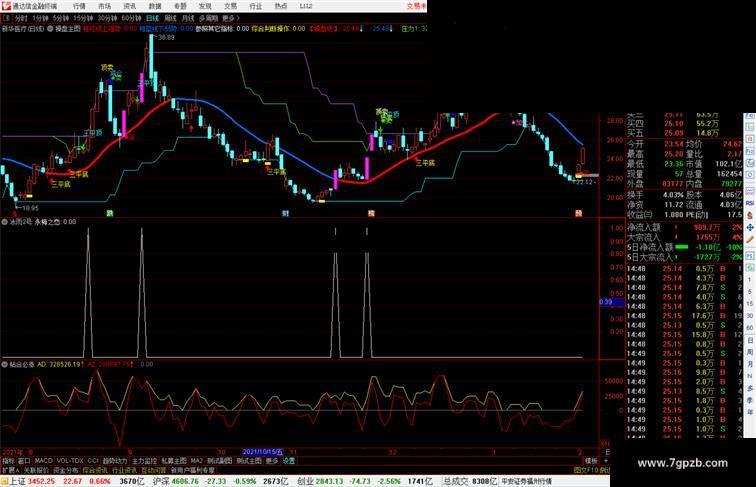Open the 交易 menu
The height and width of the screenshot is (487, 756).
tap(230, 6)
